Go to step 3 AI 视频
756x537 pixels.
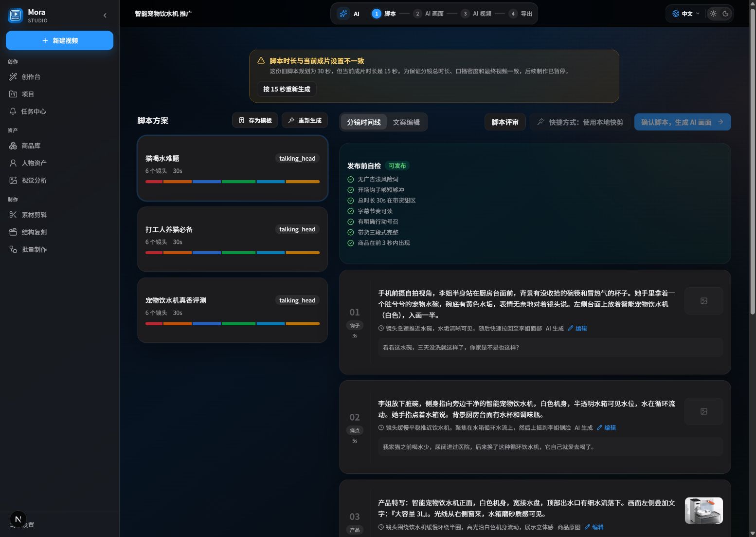[x=476, y=14]
